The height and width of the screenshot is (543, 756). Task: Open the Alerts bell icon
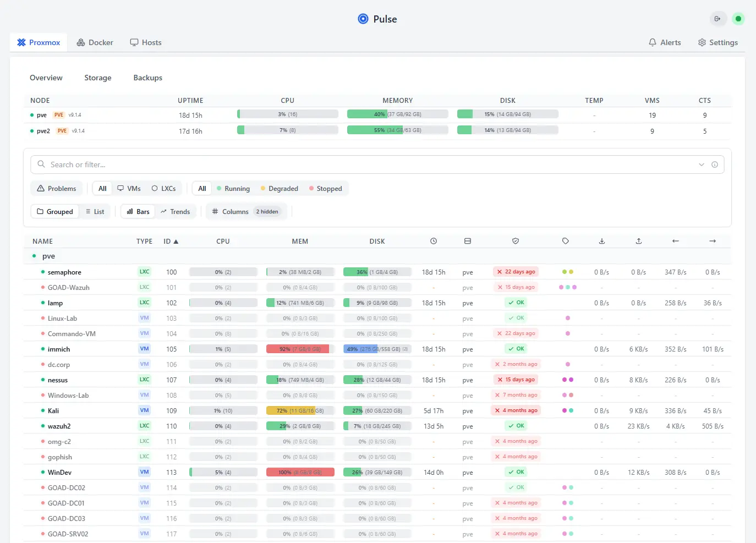653,42
